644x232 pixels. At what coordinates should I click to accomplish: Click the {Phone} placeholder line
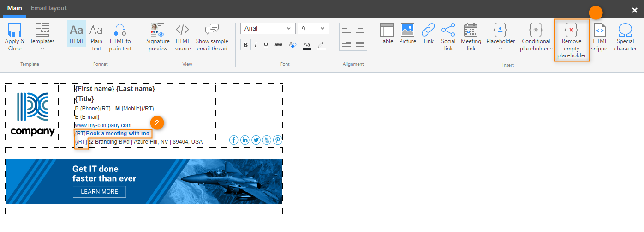coord(114,109)
